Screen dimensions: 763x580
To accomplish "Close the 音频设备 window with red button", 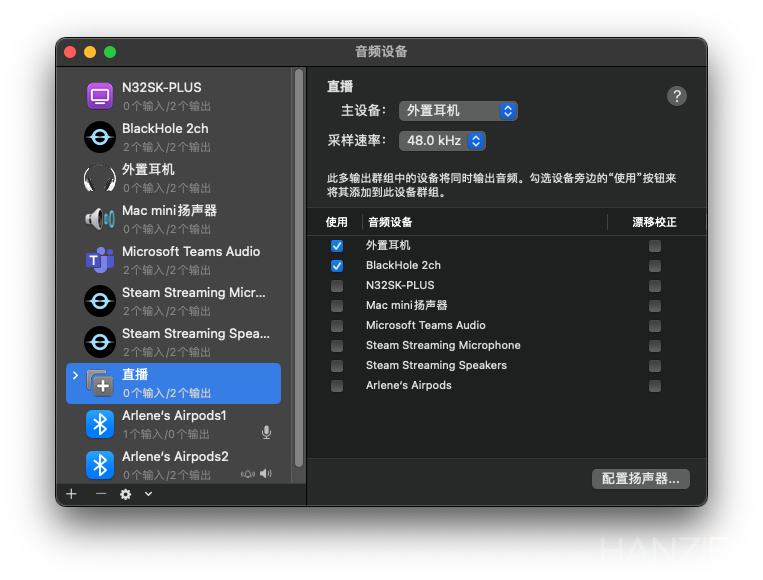I will pyautogui.click(x=70, y=52).
